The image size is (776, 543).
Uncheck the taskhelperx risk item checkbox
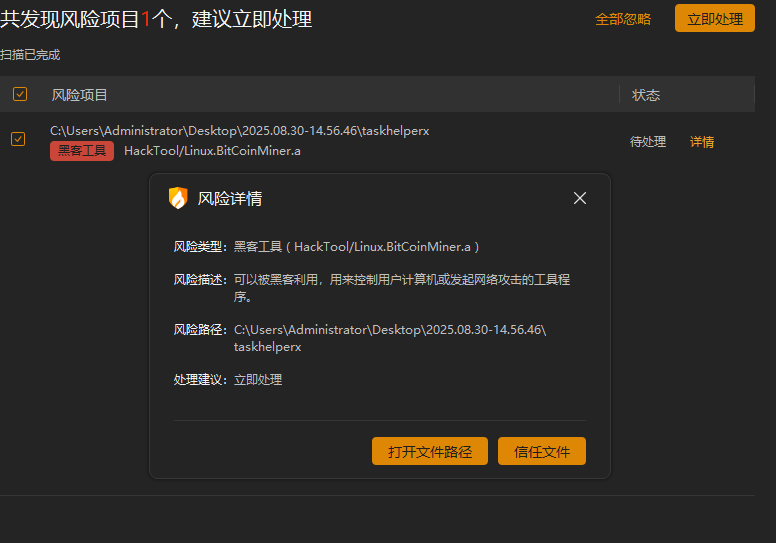[18, 139]
